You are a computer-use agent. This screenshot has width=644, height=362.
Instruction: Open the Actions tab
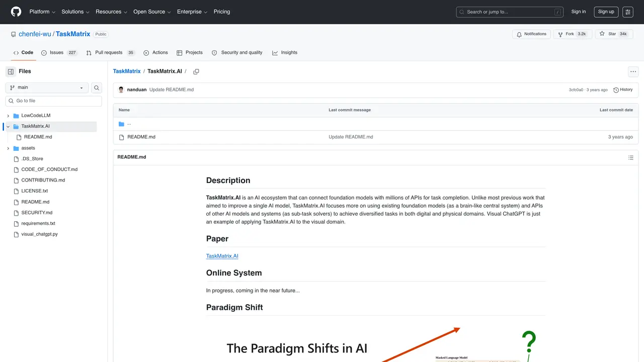coord(155,52)
